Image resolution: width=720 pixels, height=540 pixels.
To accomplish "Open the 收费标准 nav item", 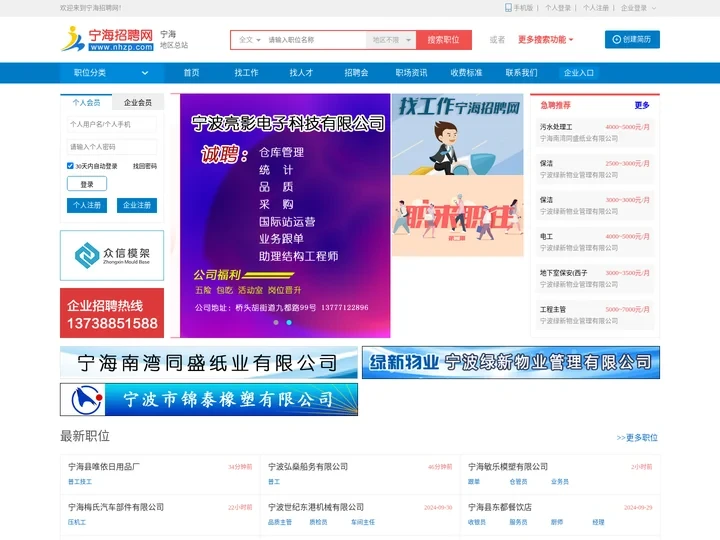I will [467, 73].
